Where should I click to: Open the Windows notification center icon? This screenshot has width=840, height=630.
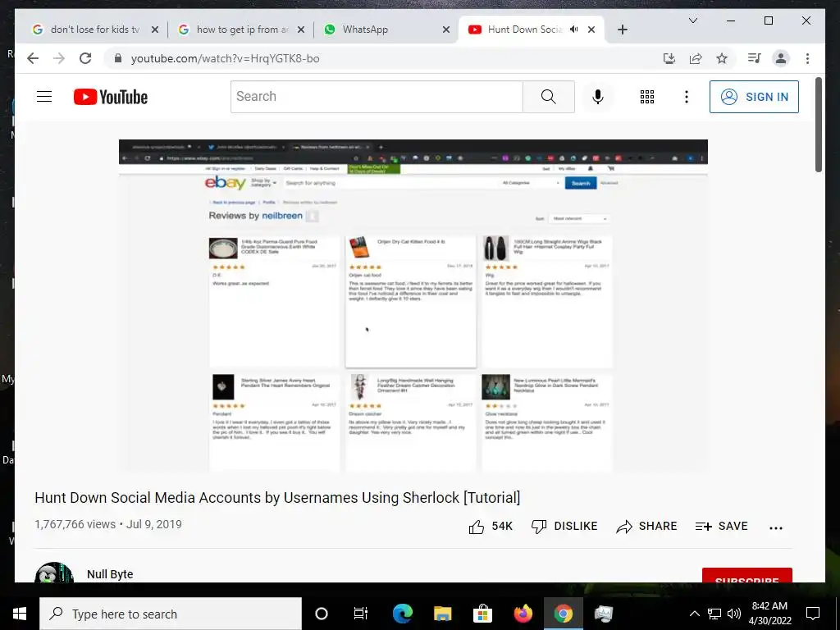click(x=813, y=614)
